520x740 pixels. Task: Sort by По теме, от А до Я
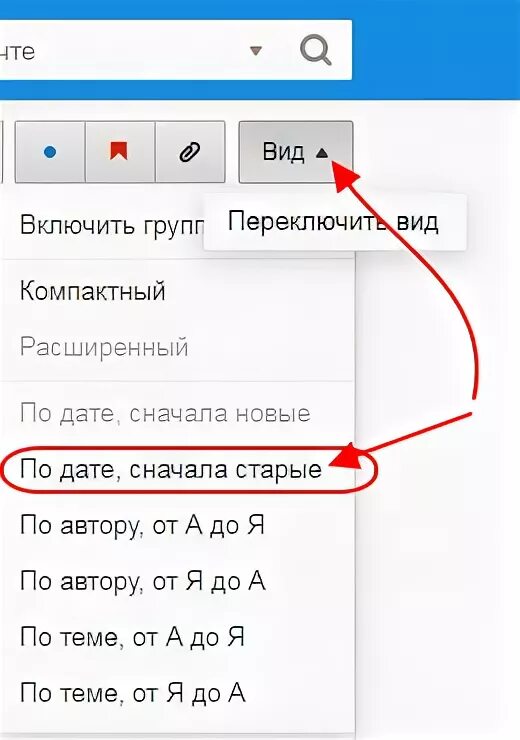(132, 637)
